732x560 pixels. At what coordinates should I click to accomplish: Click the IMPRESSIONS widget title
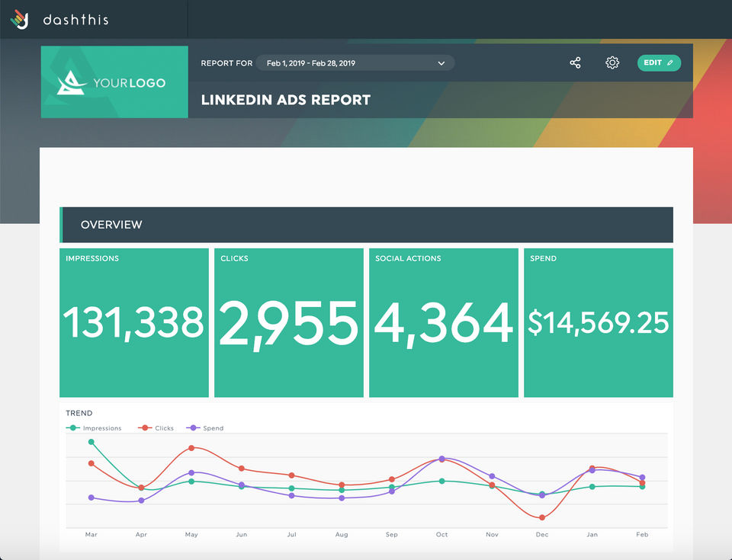pyautogui.click(x=92, y=258)
